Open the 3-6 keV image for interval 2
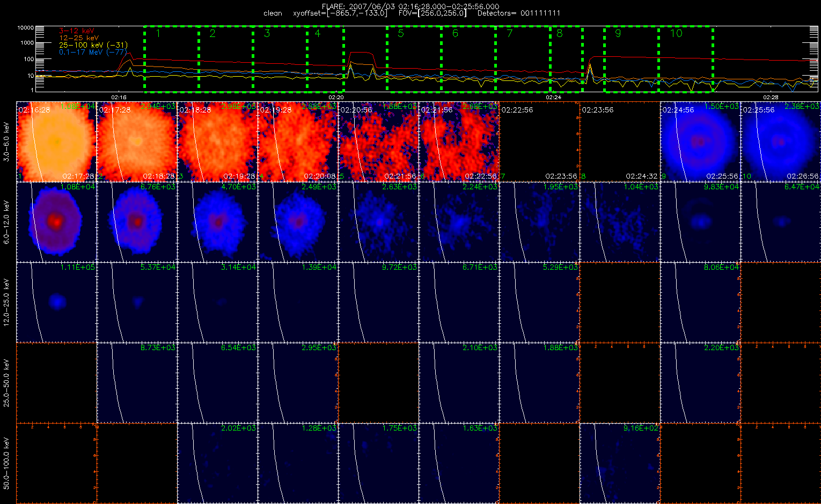Screen dimensions: 821x504 [x=137, y=141]
